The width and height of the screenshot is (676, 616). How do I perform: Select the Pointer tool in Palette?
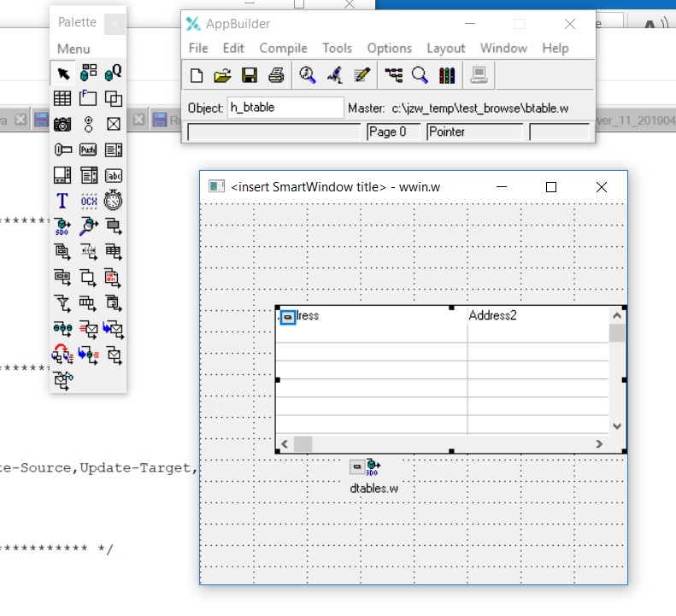coord(63,73)
